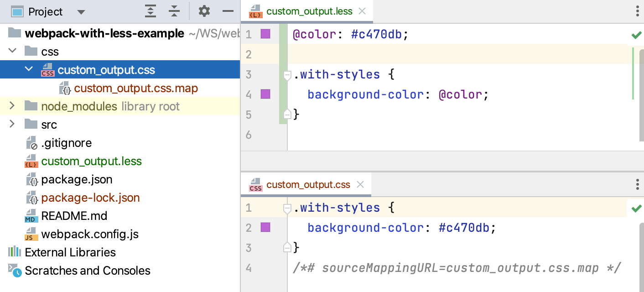Image resolution: width=644 pixels, height=292 pixels.
Task: Click the Expand All icon in Project toolbar
Action: point(151,11)
